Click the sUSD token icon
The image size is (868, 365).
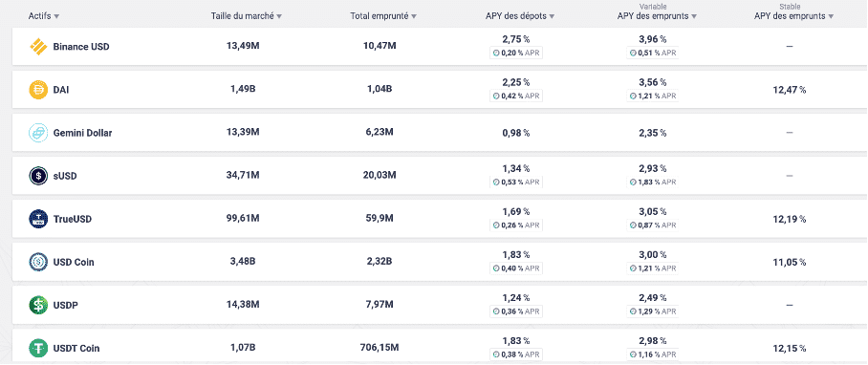[38, 176]
